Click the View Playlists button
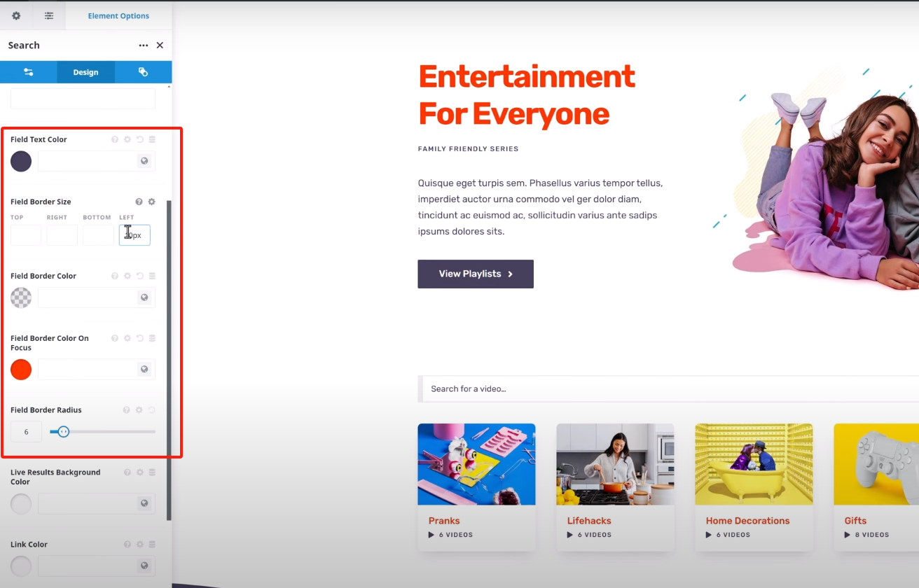 coord(475,274)
